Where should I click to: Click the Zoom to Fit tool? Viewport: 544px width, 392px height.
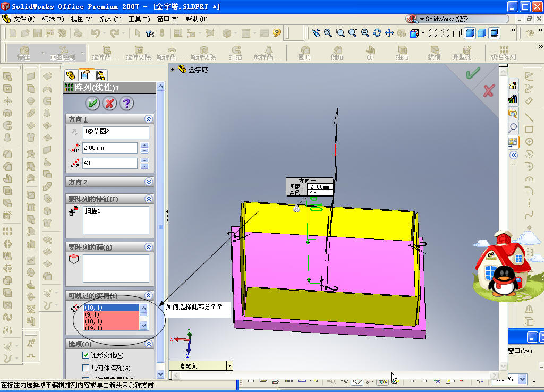[x=328, y=33]
